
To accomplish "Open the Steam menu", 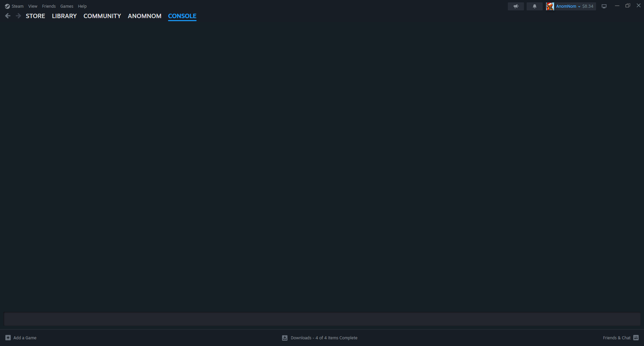I will (x=17, y=6).
